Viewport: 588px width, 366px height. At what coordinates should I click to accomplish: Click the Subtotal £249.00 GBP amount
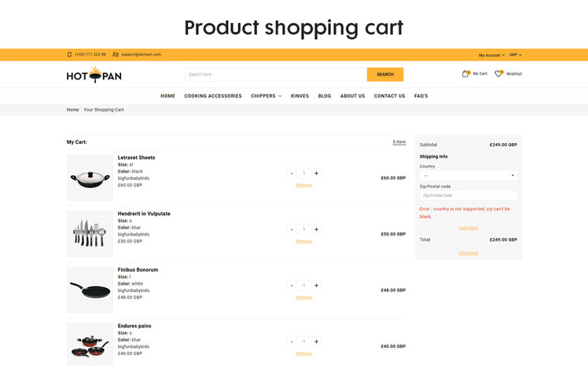[x=503, y=145]
